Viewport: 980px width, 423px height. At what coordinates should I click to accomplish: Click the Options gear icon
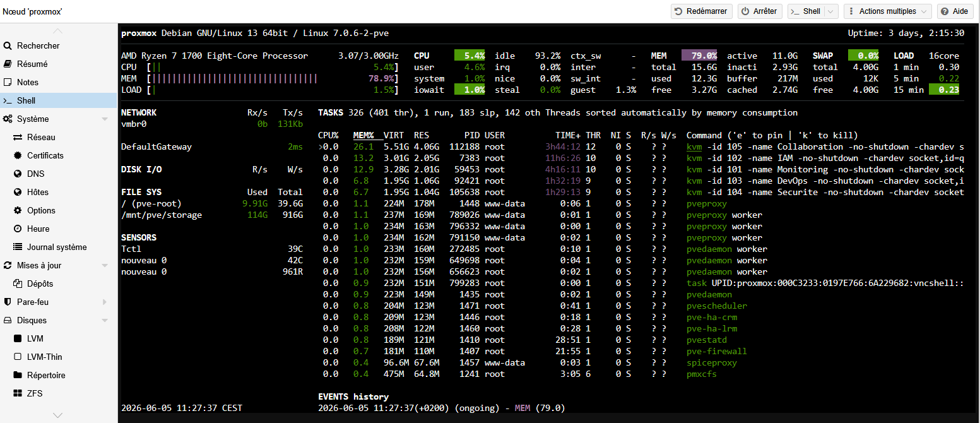pyautogui.click(x=18, y=210)
